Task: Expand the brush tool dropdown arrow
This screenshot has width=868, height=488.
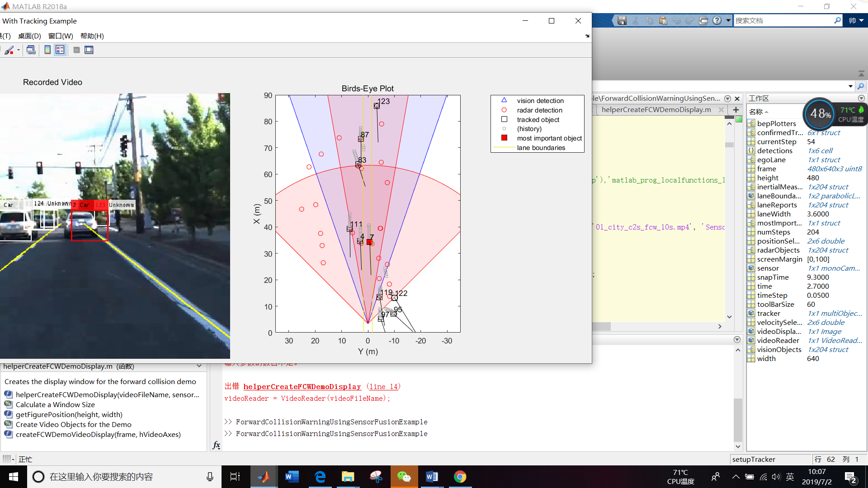Action: pyautogui.click(x=19, y=51)
